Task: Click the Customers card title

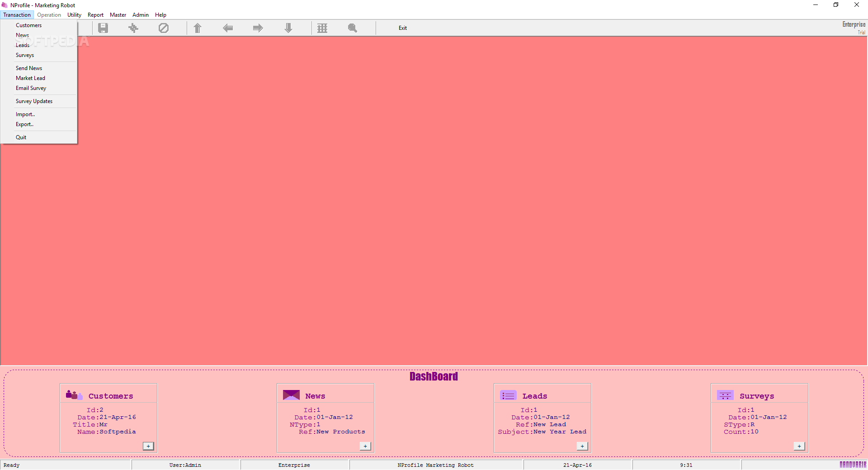Action: coord(111,396)
